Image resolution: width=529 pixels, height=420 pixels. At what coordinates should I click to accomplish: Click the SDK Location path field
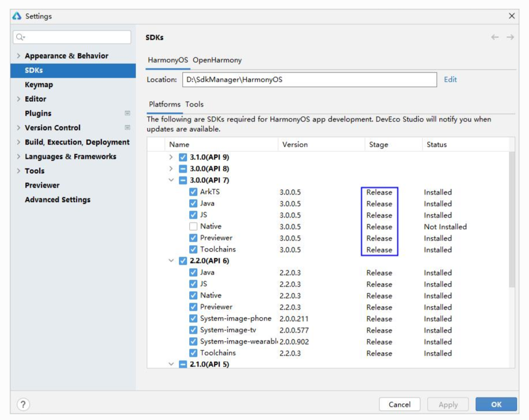coord(309,79)
